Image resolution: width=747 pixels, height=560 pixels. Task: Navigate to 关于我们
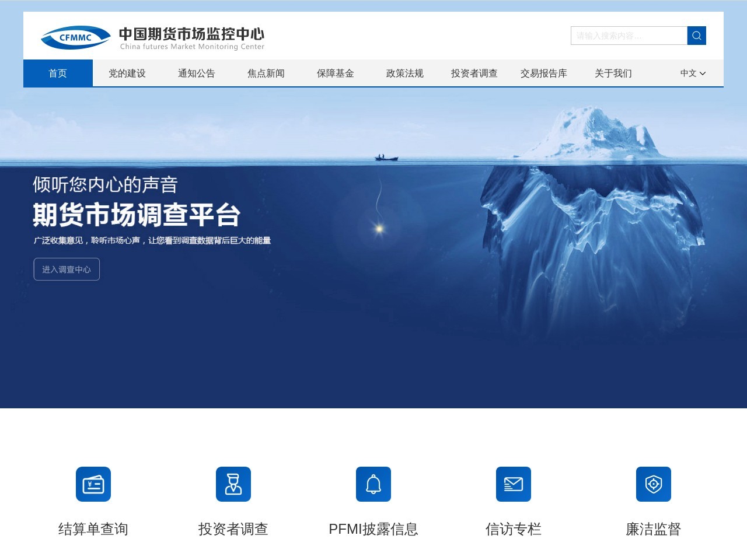coord(613,73)
